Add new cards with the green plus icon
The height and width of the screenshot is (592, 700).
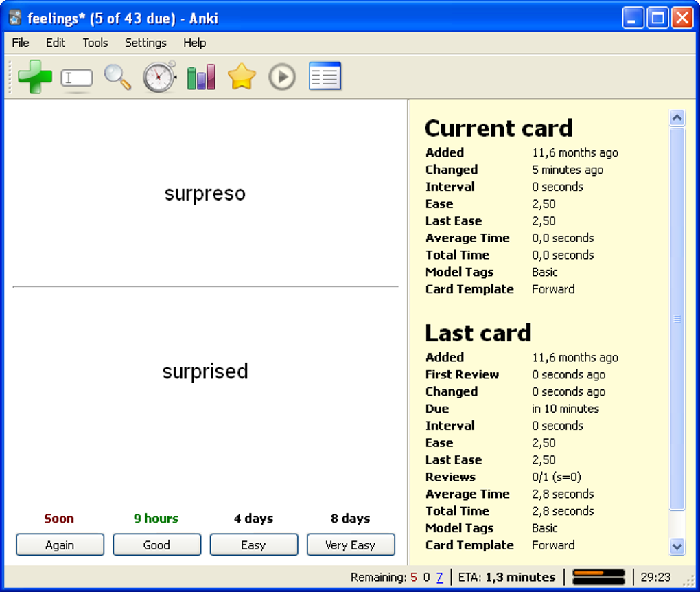click(35, 76)
